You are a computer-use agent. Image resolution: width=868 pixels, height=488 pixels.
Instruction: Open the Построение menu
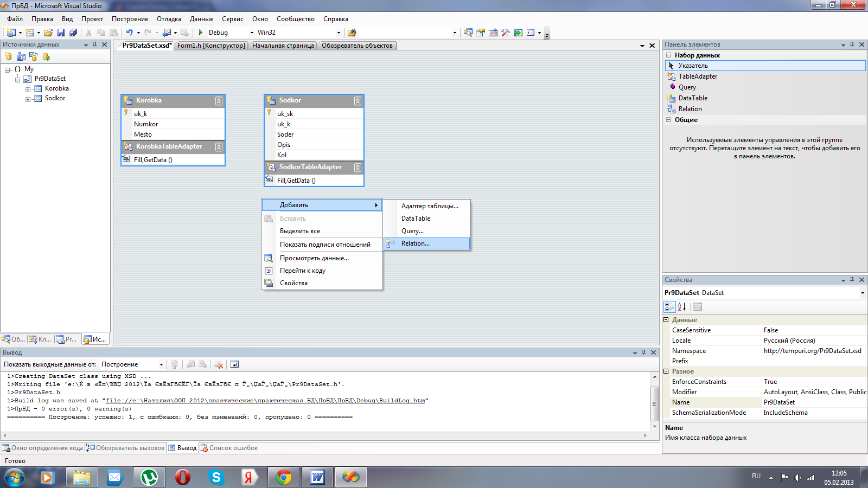click(130, 19)
